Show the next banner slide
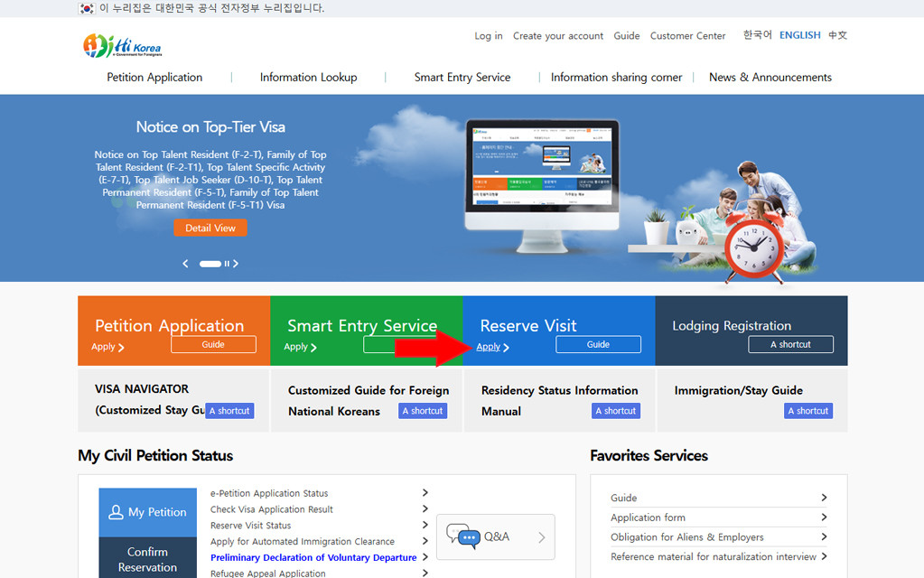This screenshot has height=578, width=924. [x=236, y=264]
